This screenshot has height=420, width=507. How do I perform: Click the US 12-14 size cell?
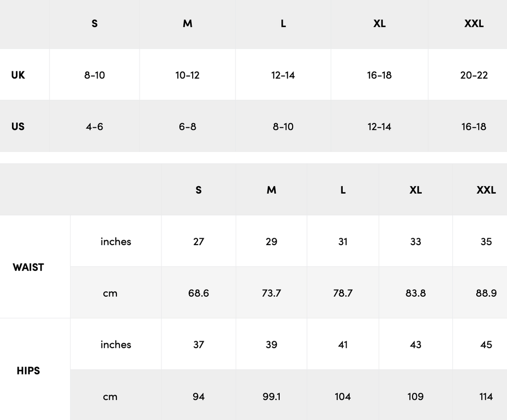(x=379, y=126)
